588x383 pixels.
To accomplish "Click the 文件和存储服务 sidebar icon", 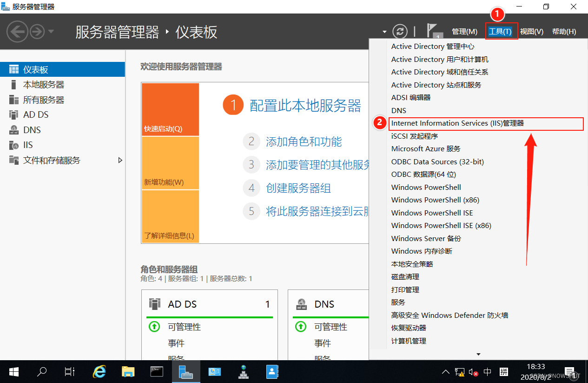I will coord(14,160).
